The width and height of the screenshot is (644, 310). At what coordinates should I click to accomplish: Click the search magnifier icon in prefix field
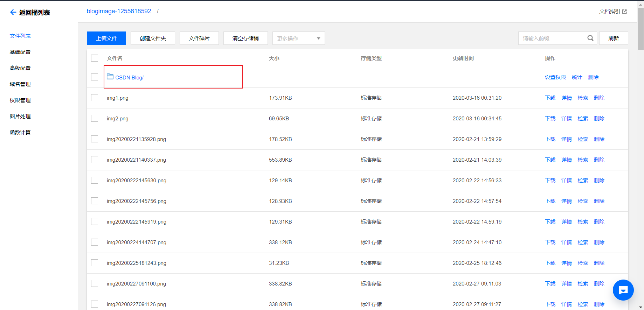pos(590,38)
